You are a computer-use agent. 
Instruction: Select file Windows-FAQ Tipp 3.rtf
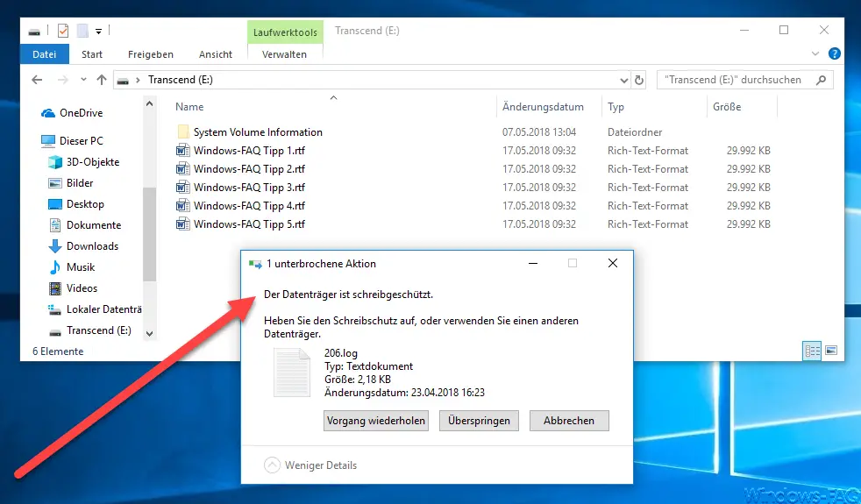point(249,188)
